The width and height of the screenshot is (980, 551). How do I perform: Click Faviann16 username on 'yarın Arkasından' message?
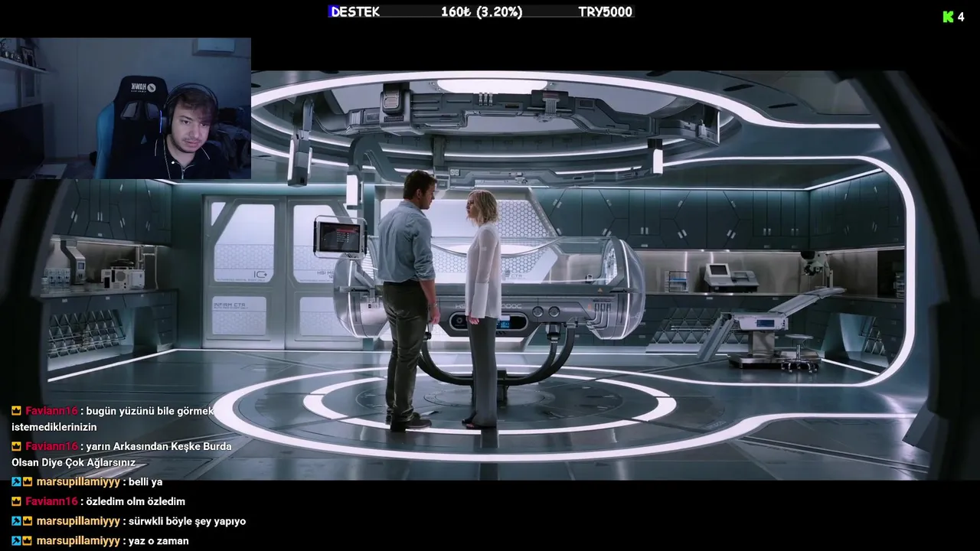[51, 446]
